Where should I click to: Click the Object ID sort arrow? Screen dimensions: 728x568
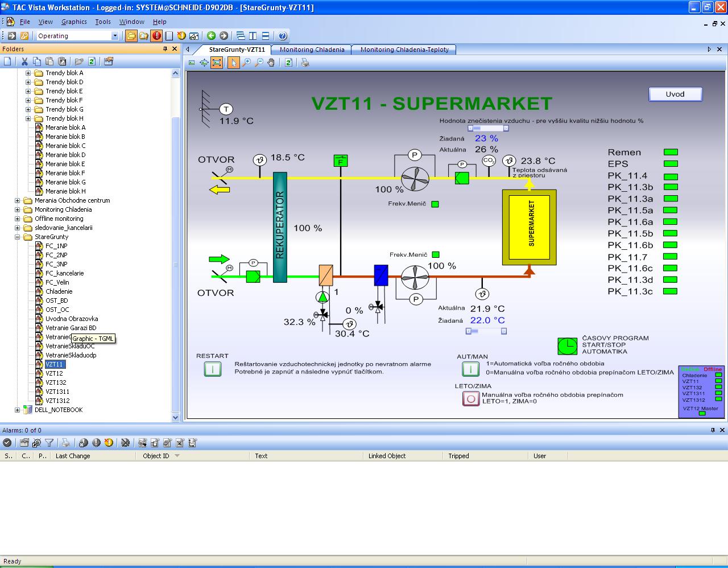(x=177, y=456)
